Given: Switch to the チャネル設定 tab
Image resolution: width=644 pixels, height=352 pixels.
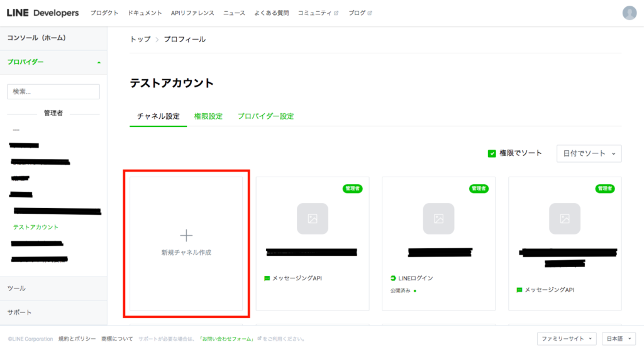Looking at the screenshot, I should (x=158, y=116).
